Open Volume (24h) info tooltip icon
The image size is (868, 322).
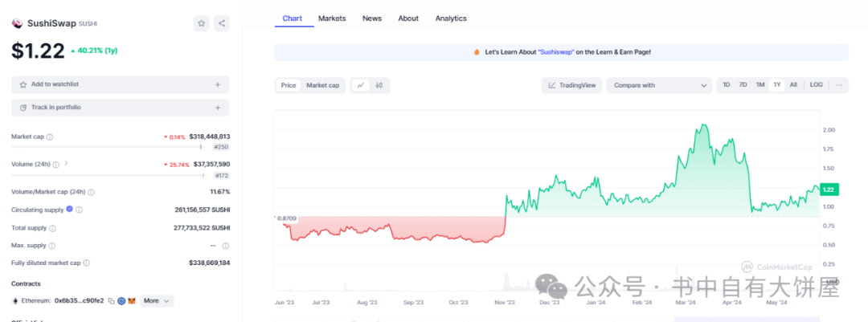[57, 165]
